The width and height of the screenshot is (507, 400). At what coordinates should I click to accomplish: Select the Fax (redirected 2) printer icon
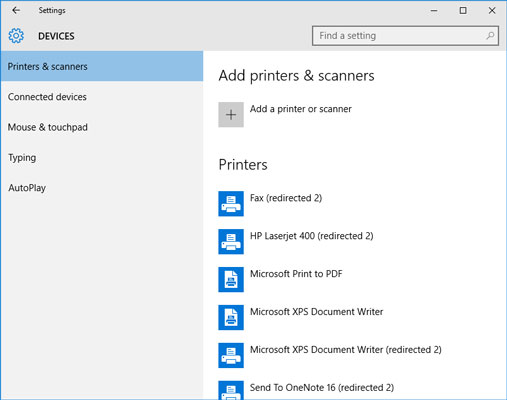point(231,204)
